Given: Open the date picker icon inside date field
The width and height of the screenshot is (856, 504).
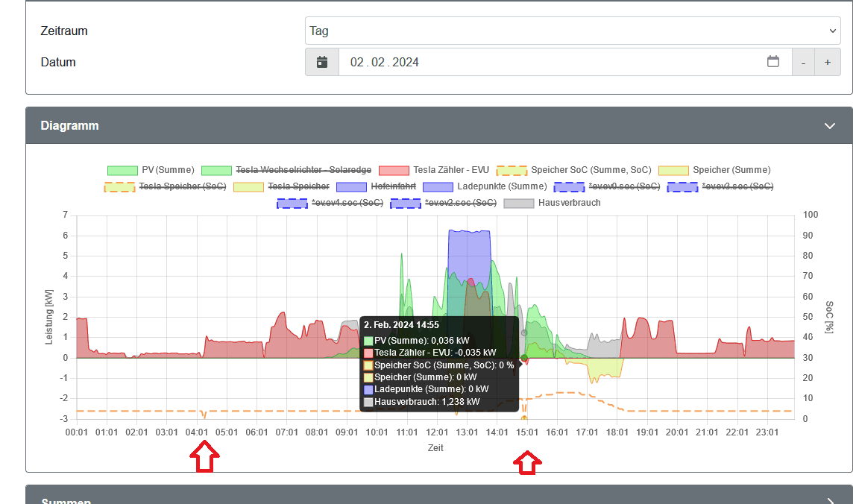Looking at the screenshot, I should [773, 62].
